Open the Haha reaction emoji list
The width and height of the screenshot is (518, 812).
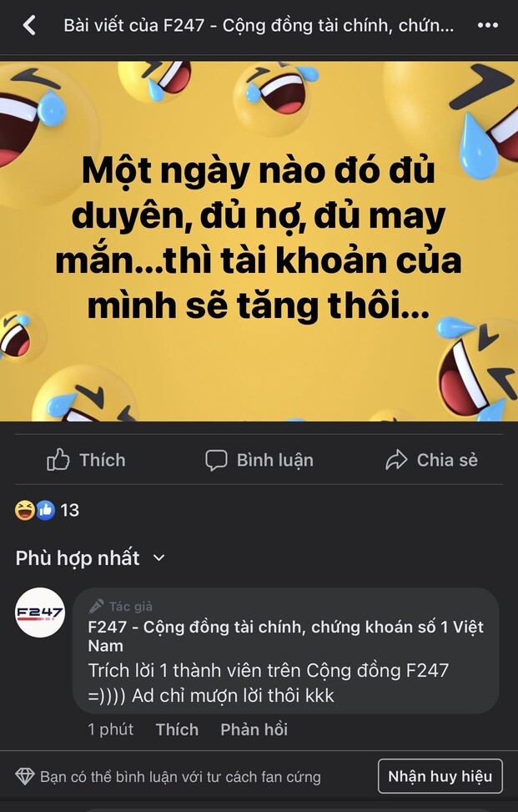(x=25, y=510)
